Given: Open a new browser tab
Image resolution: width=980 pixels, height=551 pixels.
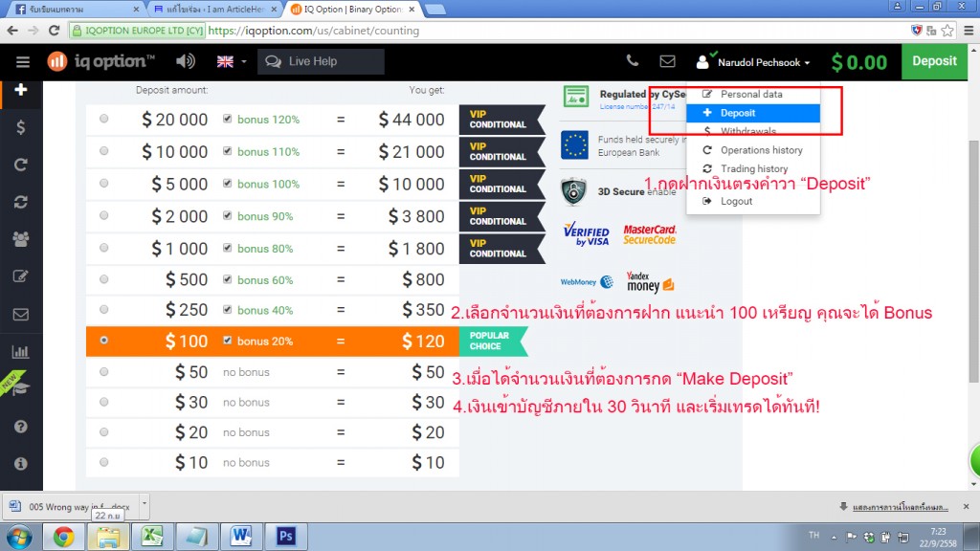Looking at the screenshot, I should (x=435, y=10).
